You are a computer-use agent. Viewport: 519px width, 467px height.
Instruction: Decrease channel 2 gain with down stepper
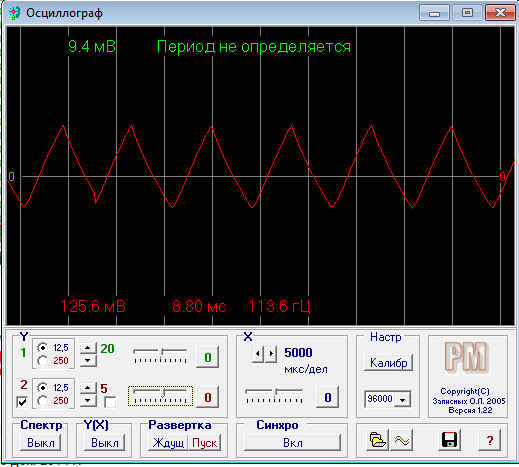click(88, 400)
